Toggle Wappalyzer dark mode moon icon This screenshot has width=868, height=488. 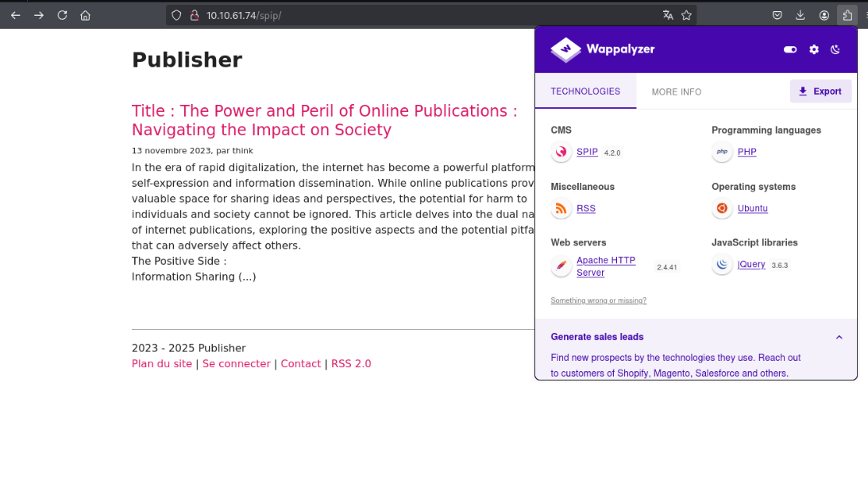(835, 49)
